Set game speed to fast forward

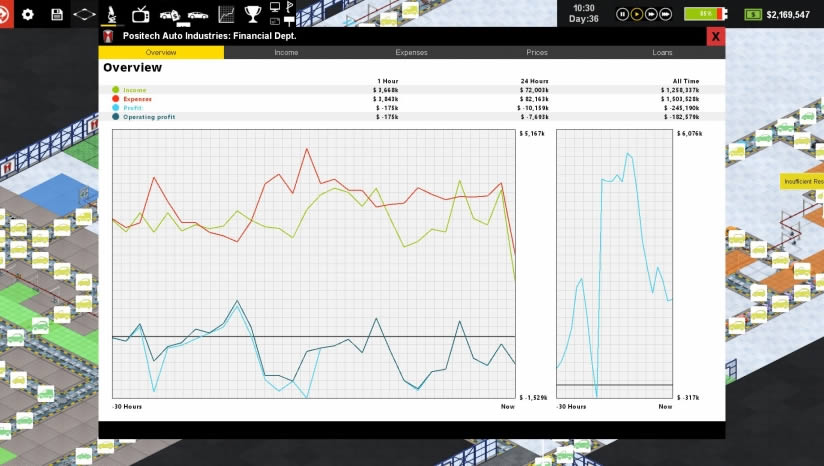(651, 14)
